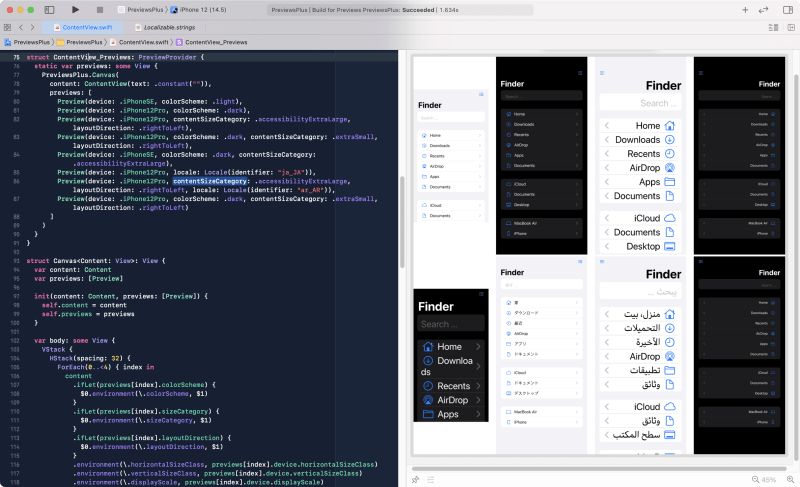Click line number 75 in the gutter

pyautogui.click(x=16, y=58)
